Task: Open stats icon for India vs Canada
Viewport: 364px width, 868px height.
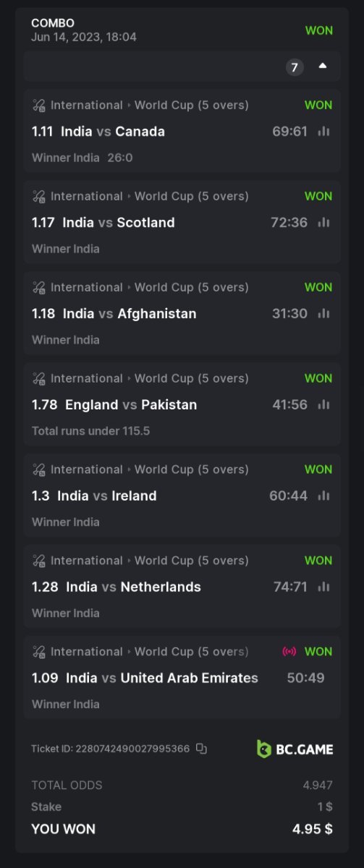Action: [323, 131]
